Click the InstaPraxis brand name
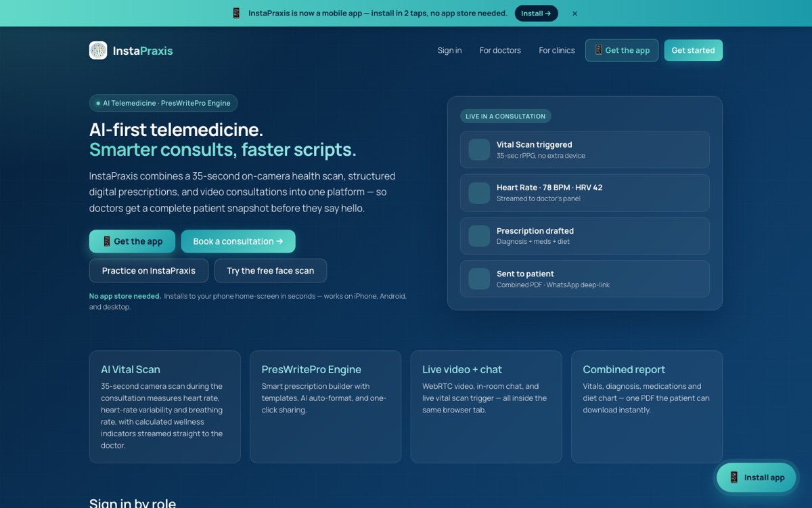This screenshot has width=812, height=508. (x=143, y=51)
